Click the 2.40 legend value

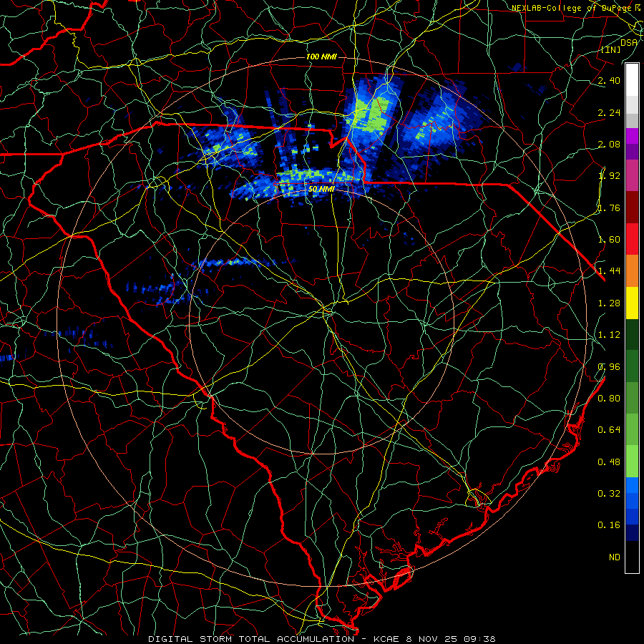tap(609, 80)
